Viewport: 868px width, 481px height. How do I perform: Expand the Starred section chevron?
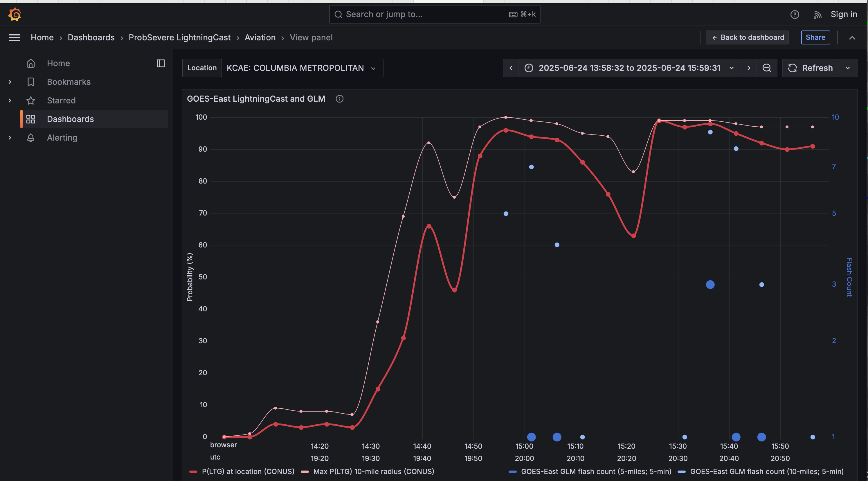10,100
